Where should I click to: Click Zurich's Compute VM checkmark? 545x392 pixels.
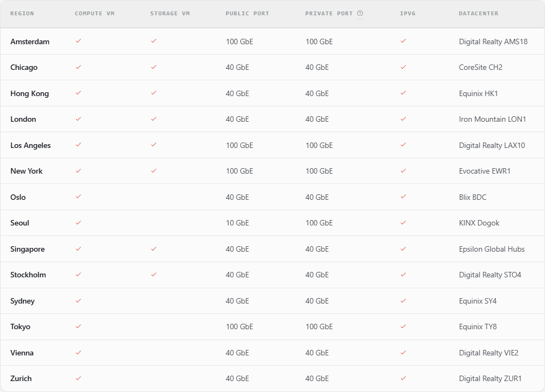click(x=79, y=378)
